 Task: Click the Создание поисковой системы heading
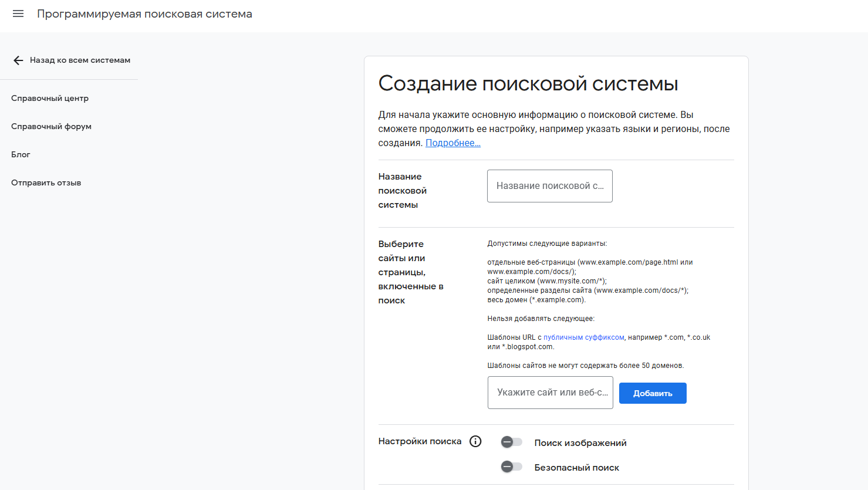(528, 83)
